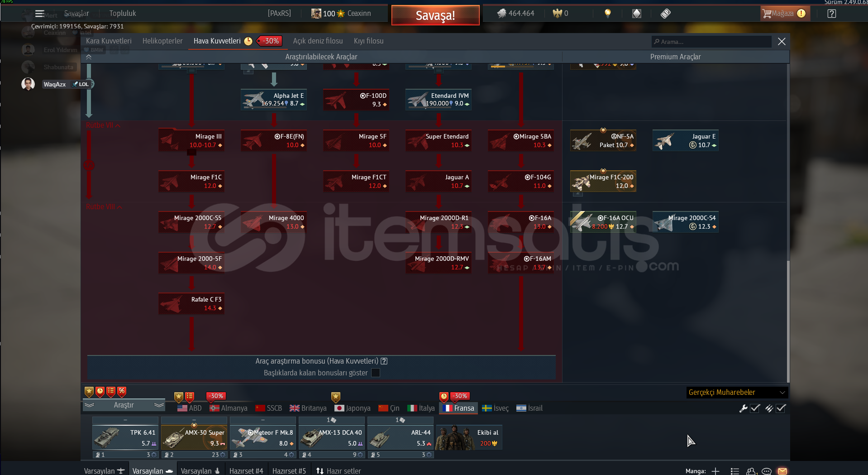Click the question mark help icon
The image size is (868, 475).
click(x=831, y=14)
